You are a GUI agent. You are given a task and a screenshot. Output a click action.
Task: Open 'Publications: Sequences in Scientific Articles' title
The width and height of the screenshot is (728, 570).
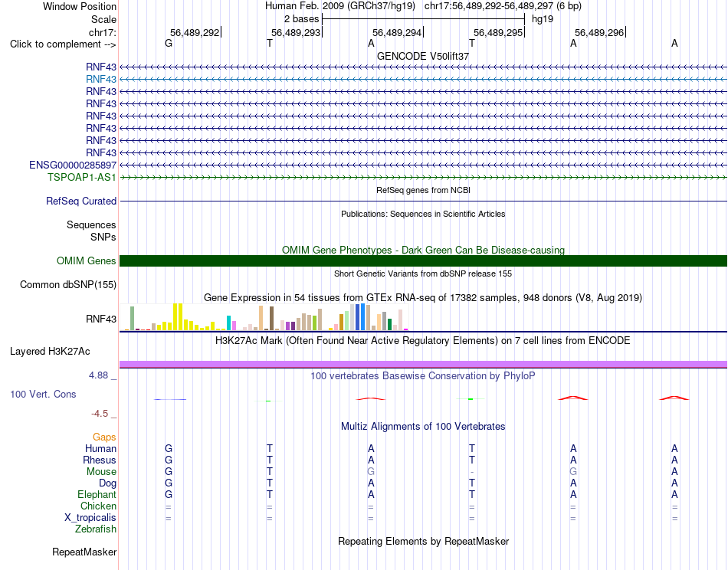pyautogui.click(x=423, y=214)
